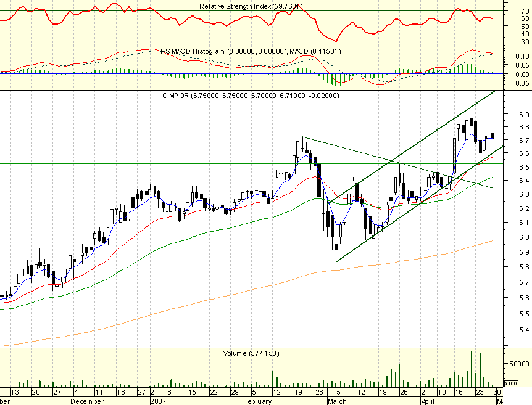Click the 5.4 price axis label
Image resolution: width=532 pixels, height=405 pixels.
tap(524, 330)
